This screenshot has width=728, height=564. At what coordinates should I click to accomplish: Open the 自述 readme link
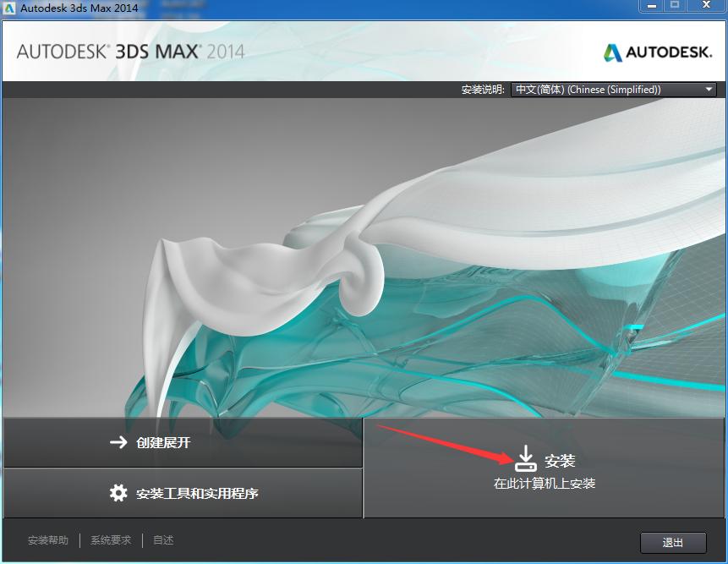click(161, 539)
